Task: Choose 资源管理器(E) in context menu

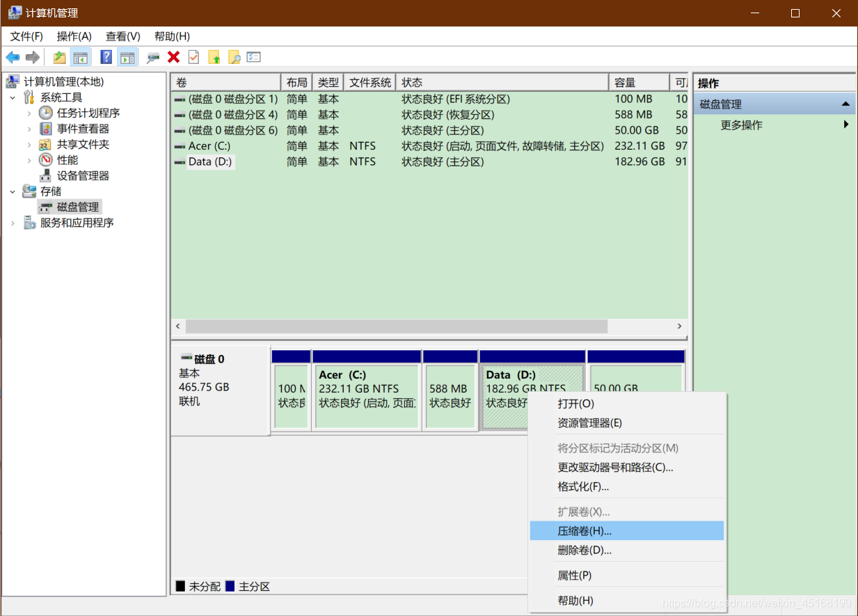Action: pyautogui.click(x=626, y=423)
